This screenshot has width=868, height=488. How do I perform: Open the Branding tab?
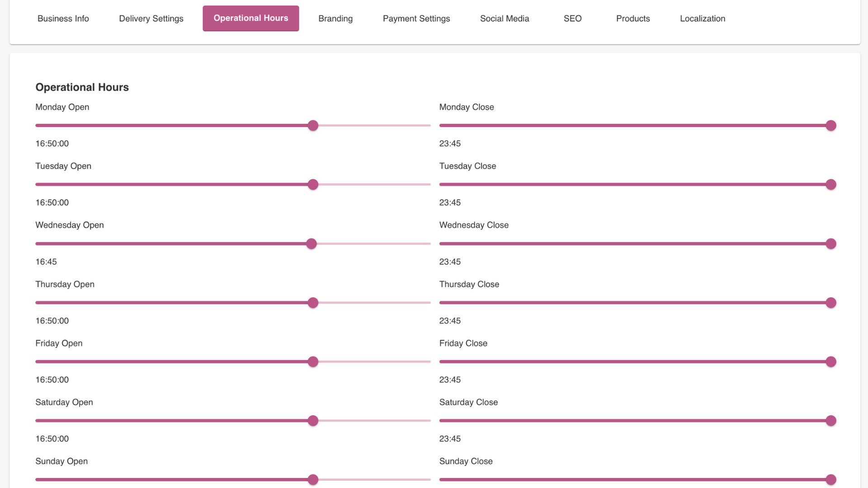[x=335, y=19]
